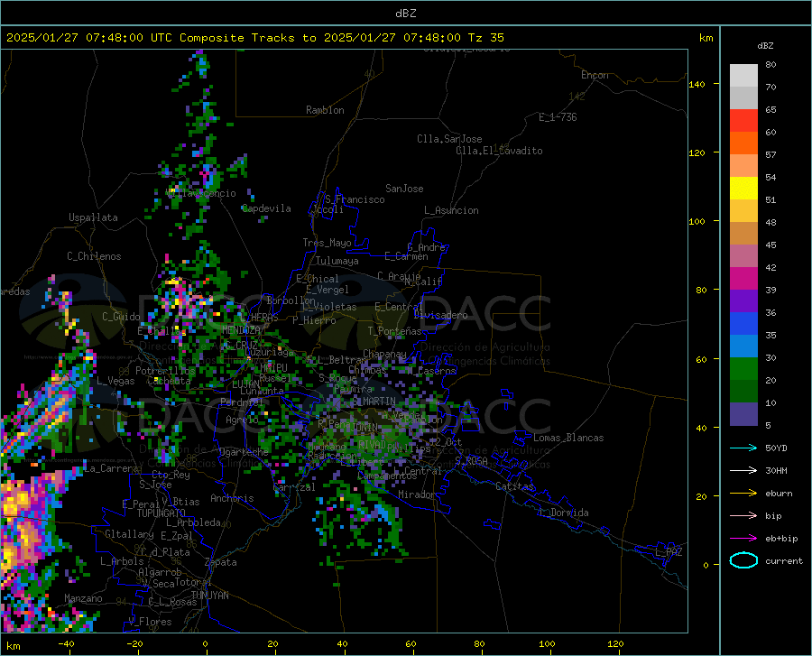Click the 'current' legend label
The width and height of the screenshot is (812, 656).
[784, 560]
